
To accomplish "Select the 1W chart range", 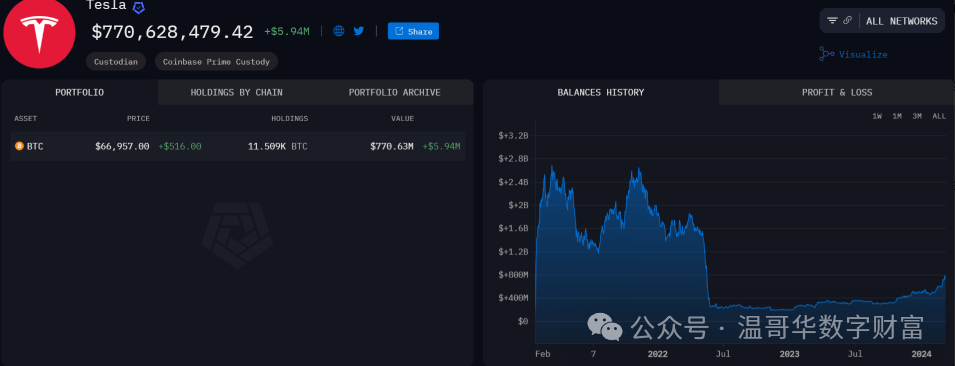I will 877,116.
